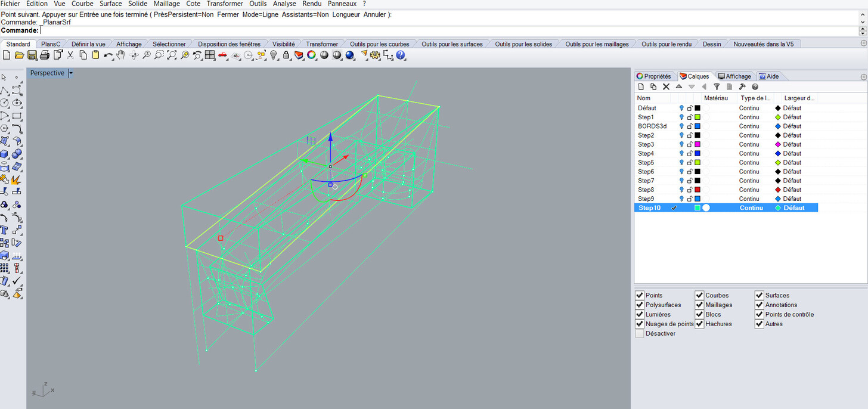This screenshot has height=409, width=868.
Task: Click the blue render sphere icon
Action: click(349, 55)
